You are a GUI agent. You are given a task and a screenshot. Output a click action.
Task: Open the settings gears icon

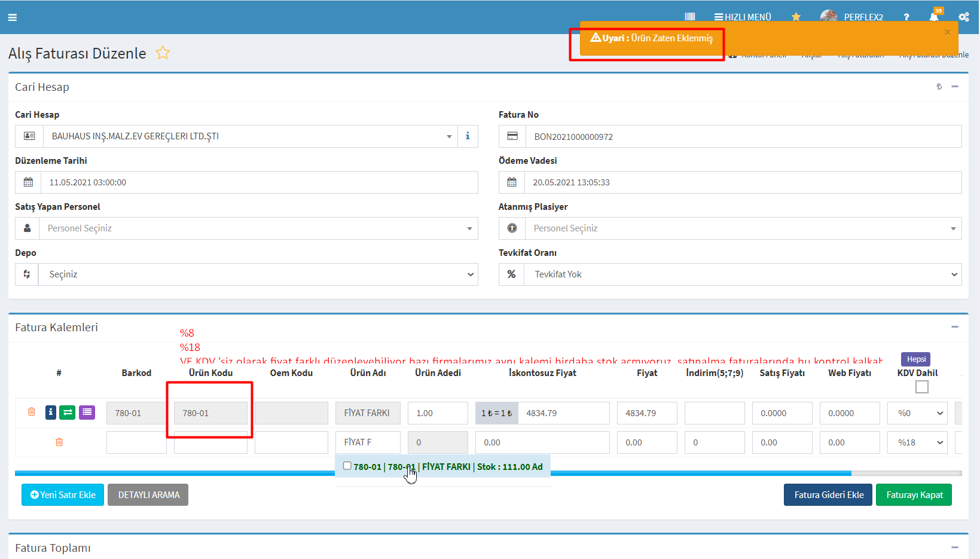tap(963, 17)
